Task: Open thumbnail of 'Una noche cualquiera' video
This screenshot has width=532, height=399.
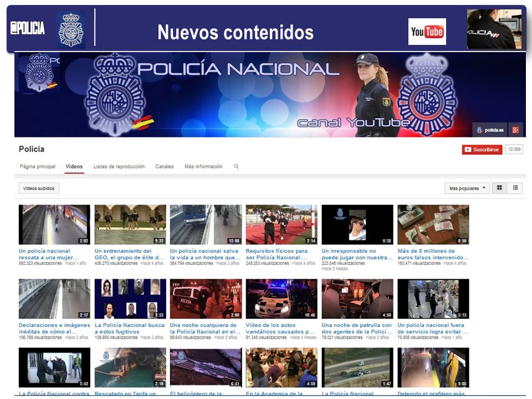Action: (x=206, y=299)
